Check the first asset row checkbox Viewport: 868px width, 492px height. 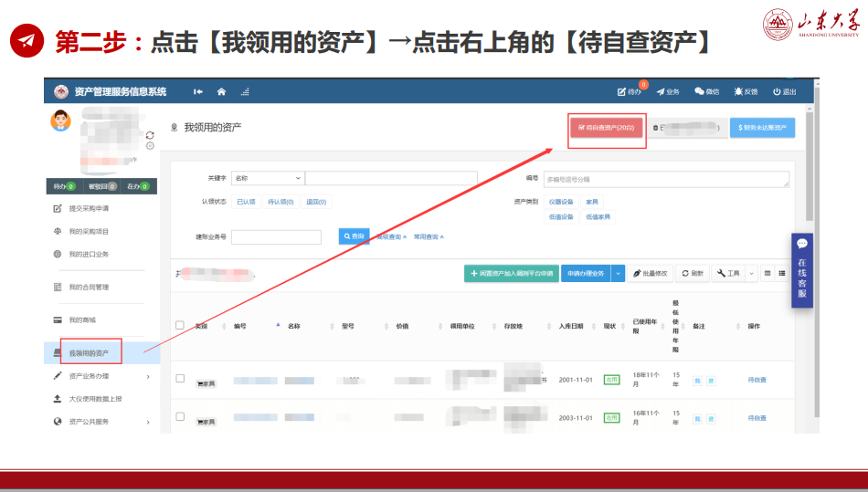click(180, 379)
